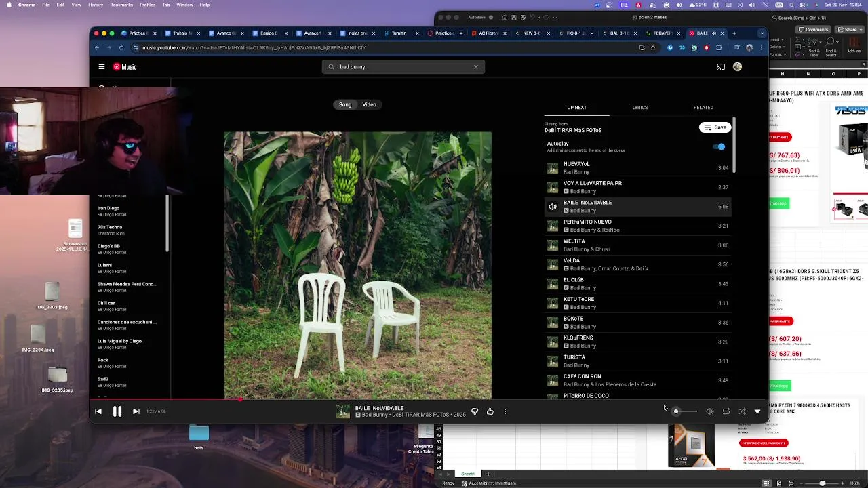Play BOKeTE from the queue
The height and width of the screenshot is (488, 868).
637,323
